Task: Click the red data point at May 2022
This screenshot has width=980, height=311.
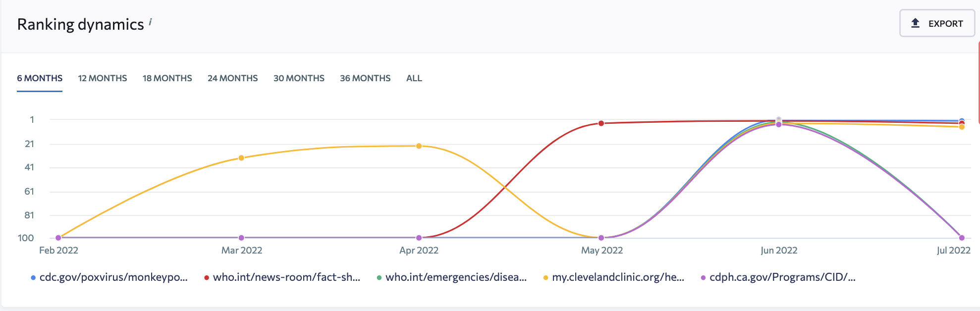Action: [601, 123]
